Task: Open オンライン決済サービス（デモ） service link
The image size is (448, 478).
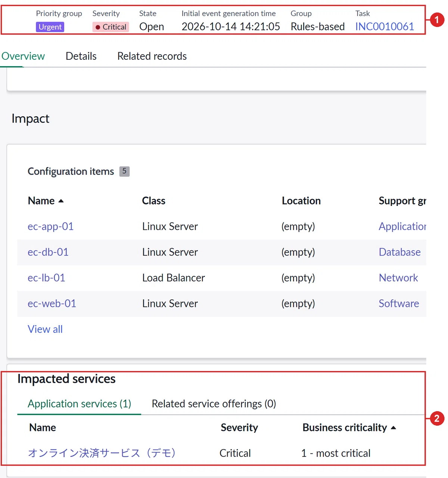Action: (102, 453)
